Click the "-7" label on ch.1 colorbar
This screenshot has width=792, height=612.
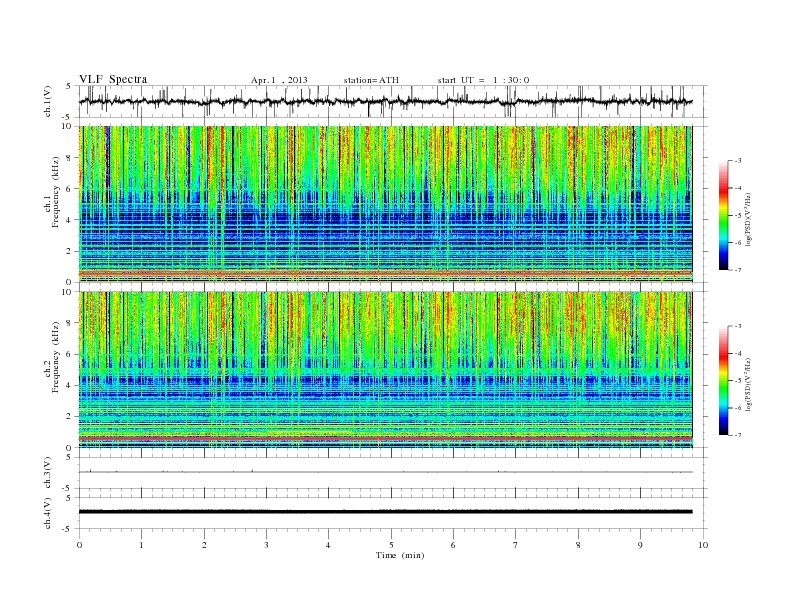pos(738,270)
